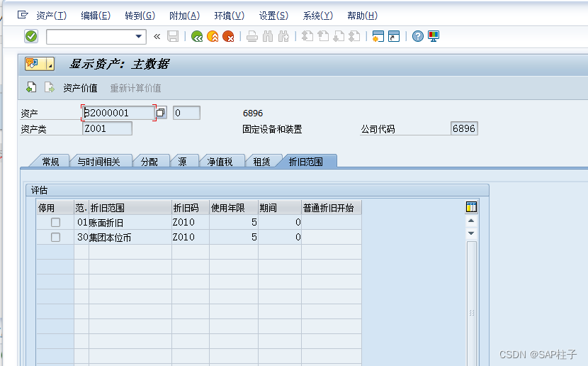Click the Customize Local Layout monitor icon
This screenshot has height=366, width=588.
pos(434,36)
